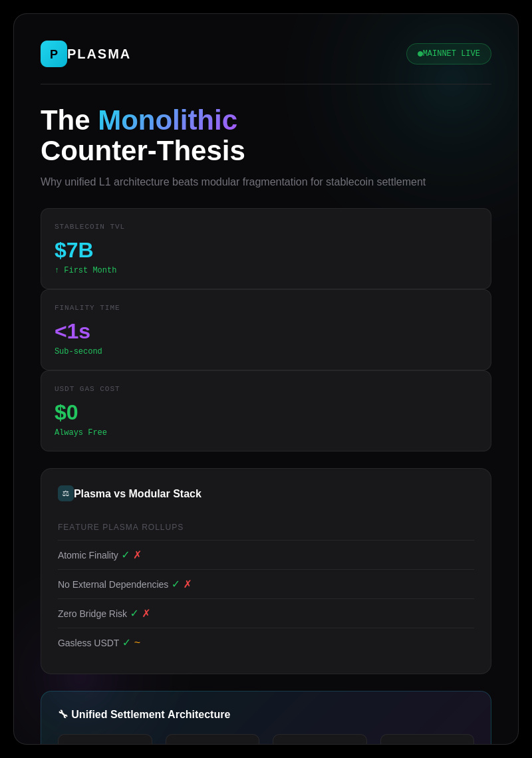Click the wrench icon beside Unified Settlement Architecture

(63, 714)
